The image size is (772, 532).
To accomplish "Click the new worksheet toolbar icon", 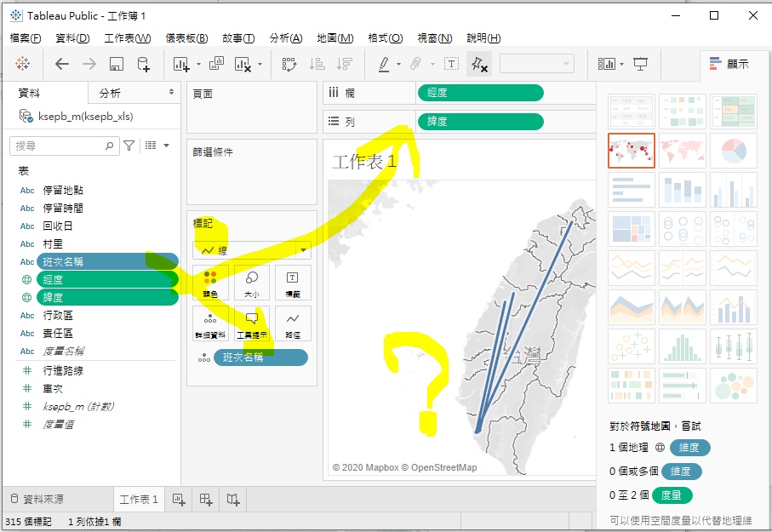I will click(181, 64).
